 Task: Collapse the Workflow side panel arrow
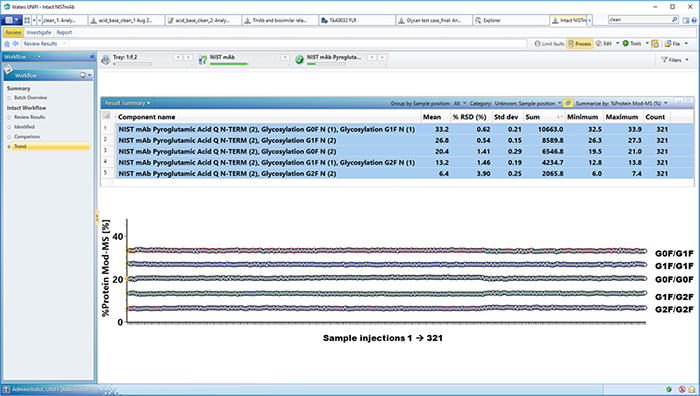[x=92, y=57]
